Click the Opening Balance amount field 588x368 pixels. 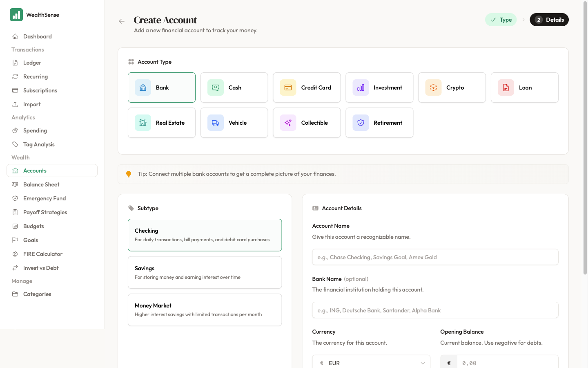click(x=507, y=363)
